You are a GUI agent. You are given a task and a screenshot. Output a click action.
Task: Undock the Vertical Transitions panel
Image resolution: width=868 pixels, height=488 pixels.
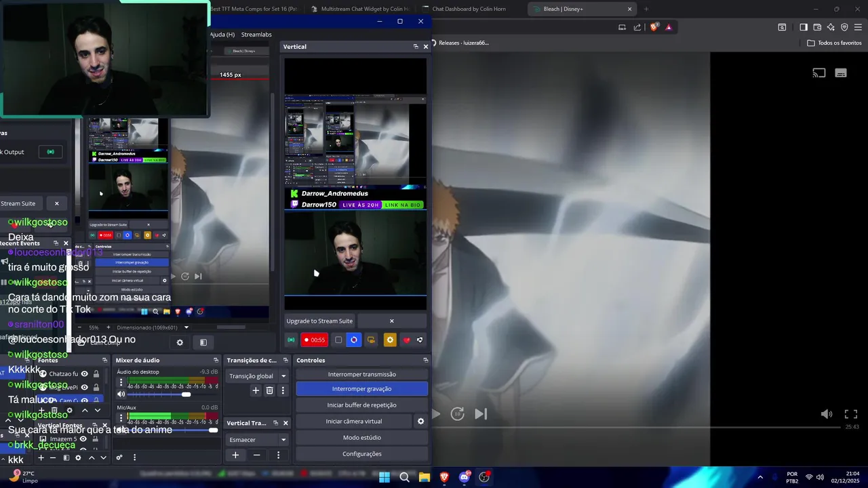click(x=275, y=423)
